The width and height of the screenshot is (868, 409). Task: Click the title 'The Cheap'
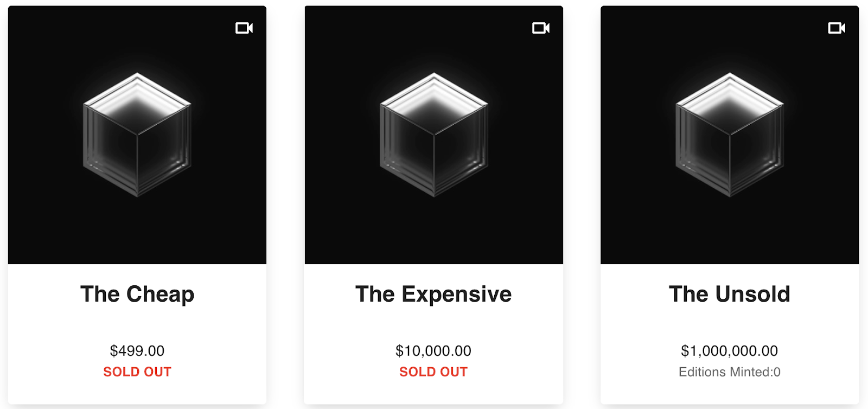pyautogui.click(x=137, y=294)
